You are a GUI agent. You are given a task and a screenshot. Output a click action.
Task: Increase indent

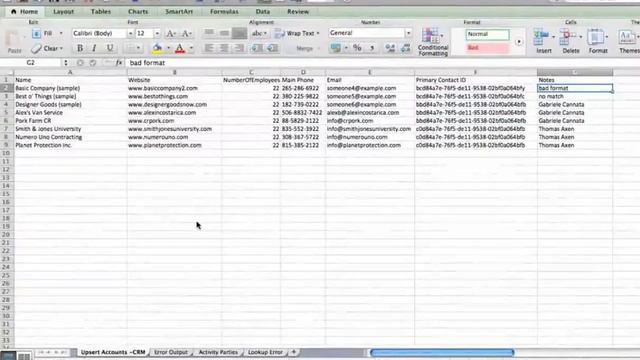(x=272, y=48)
